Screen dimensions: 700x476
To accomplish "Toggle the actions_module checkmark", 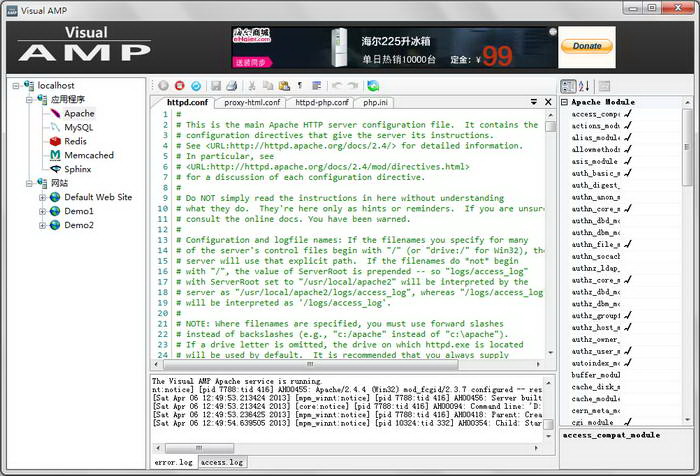I will [628, 126].
